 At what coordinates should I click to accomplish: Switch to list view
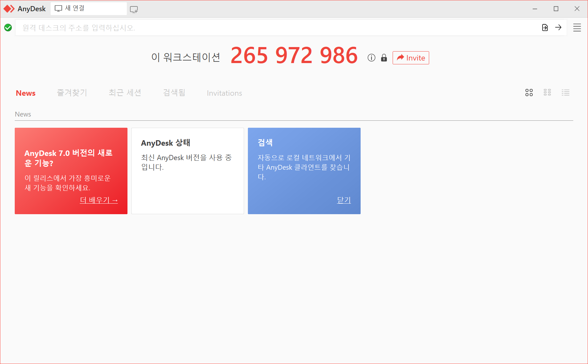pos(566,93)
